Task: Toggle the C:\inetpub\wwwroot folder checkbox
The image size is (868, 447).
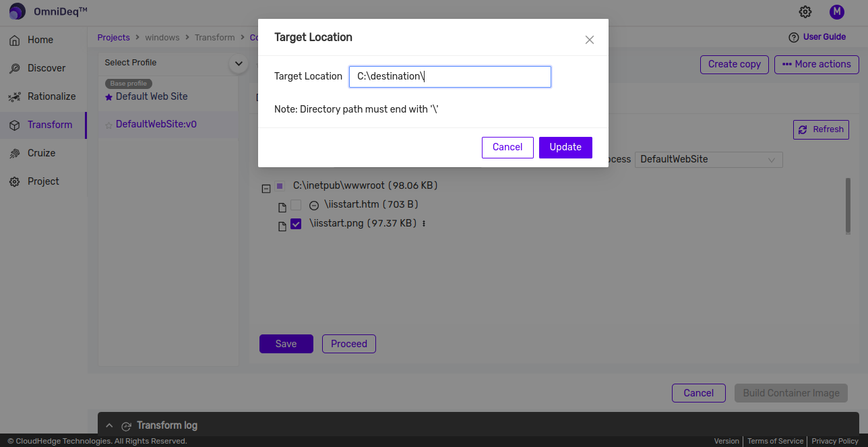Action: point(280,186)
